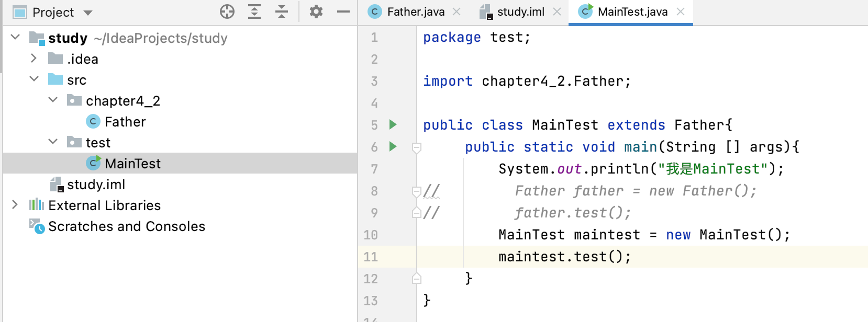Viewport: 868px width, 322px height.
Task: Hide the Project tool window with the minus icon
Action: 343,11
